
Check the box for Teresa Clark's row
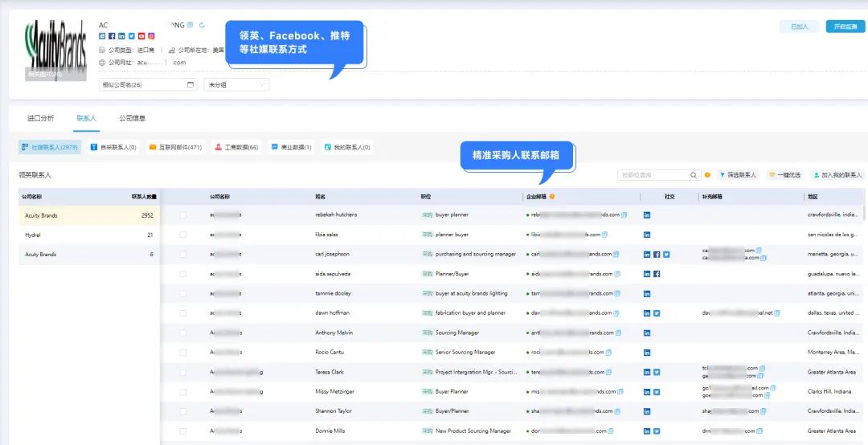tap(183, 372)
